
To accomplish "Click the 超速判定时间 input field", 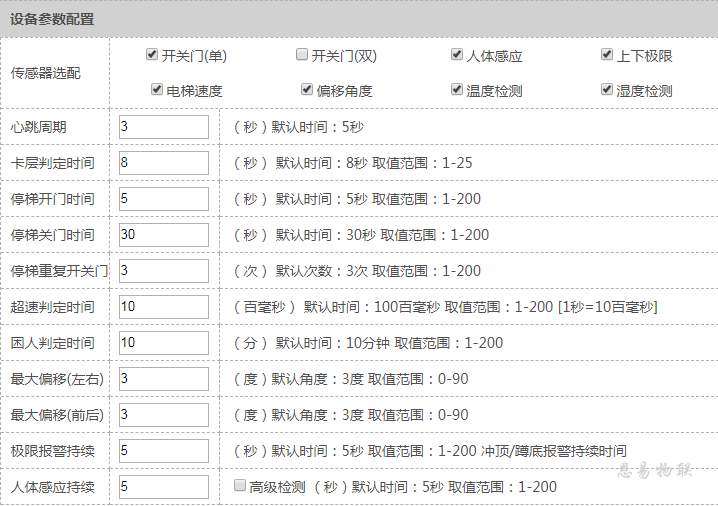I will tap(163, 307).
